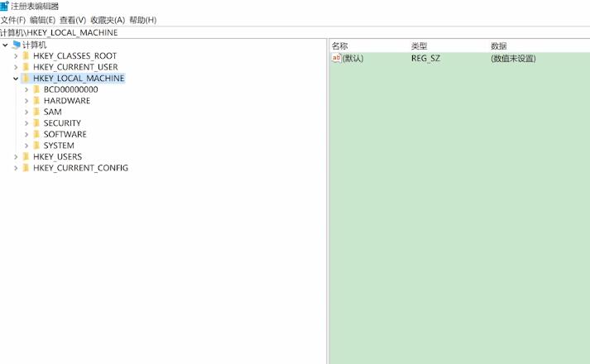The image size is (590, 364).
Task: Click the (数值未设置) data cell
Action: coord(513,58)
